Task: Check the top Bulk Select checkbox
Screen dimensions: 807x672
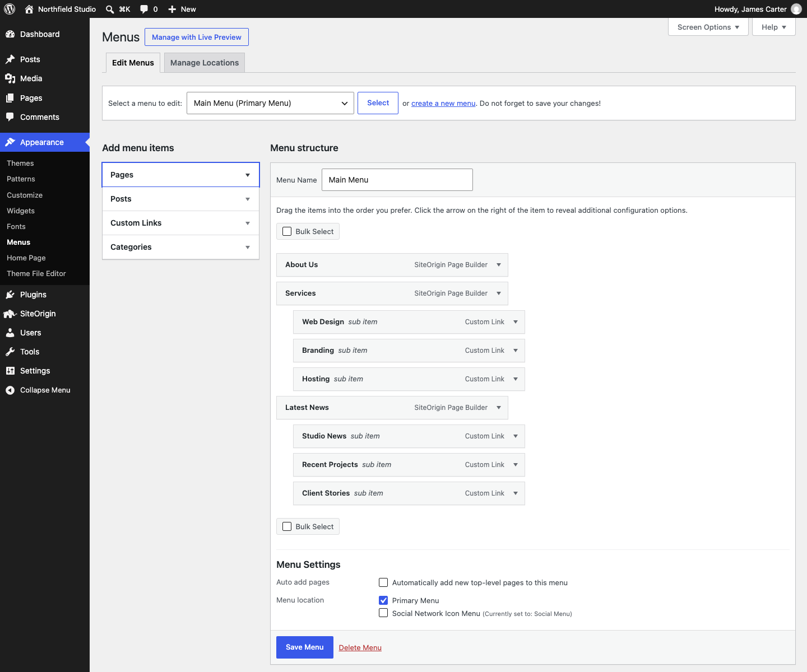Action: 287,231
